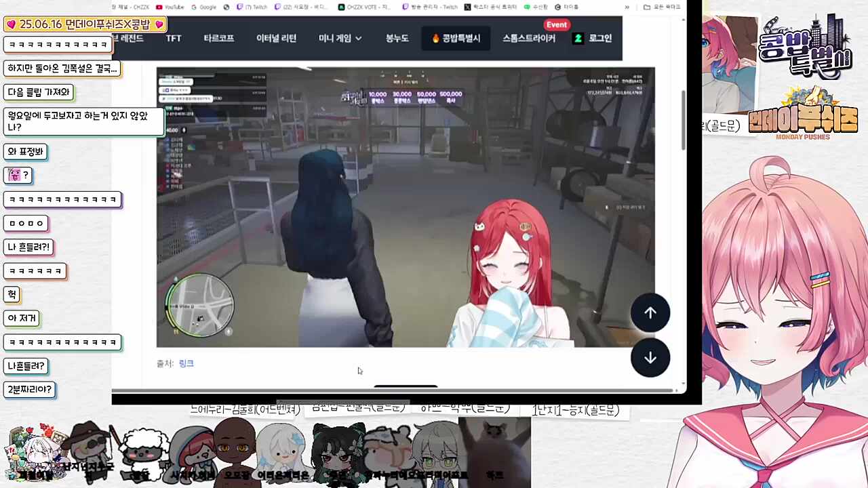This screenshot has height=488, width=868.
Task: Open the 방송 관리자 - Twitch bookmark
Action: point(430,7)
